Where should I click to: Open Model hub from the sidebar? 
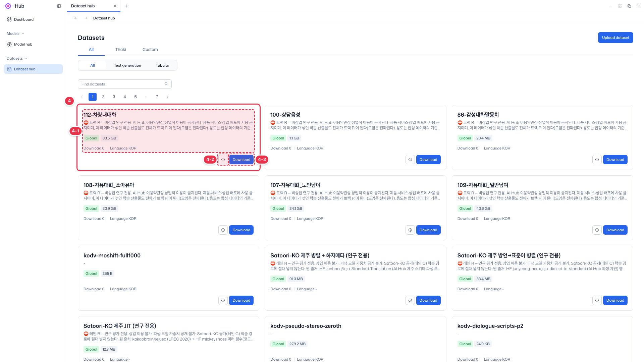click(x=33, y=44)
